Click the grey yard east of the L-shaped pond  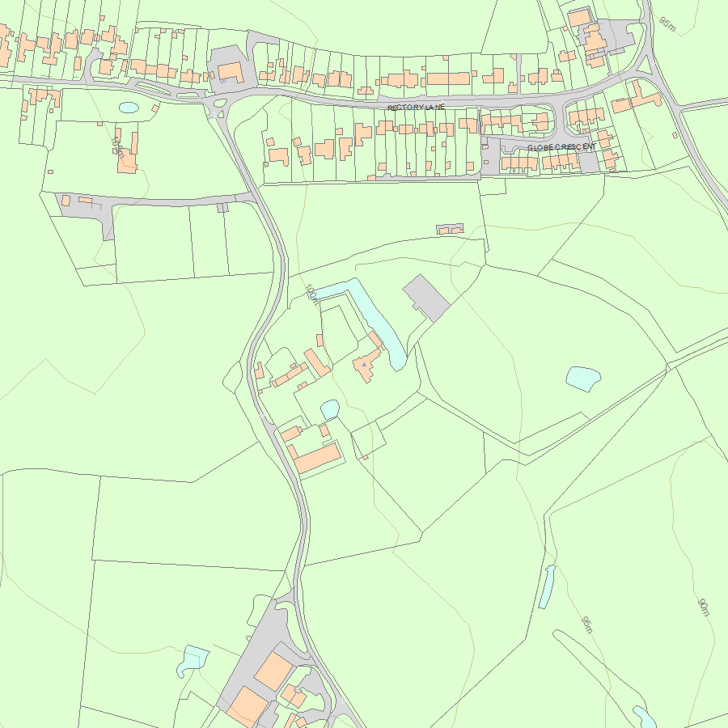(426, 298)
